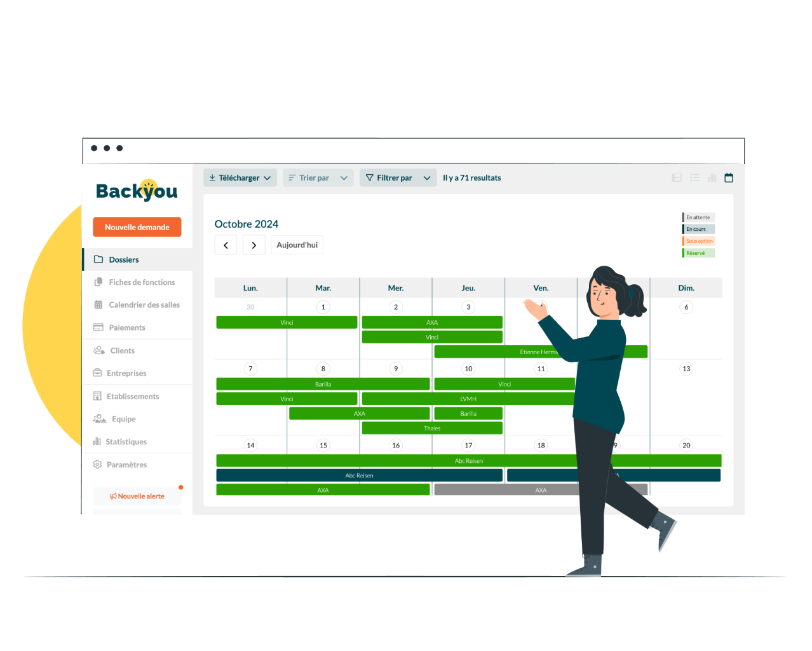Open Fiches de fonctions sidebar icon

[98, 282]
